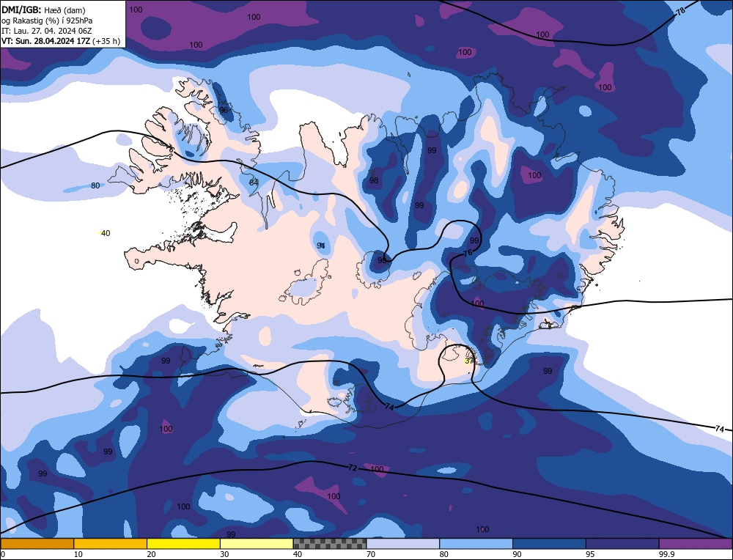Click the '72' contour label
Viewport: 733px width, 560px height.
point(353,468)
